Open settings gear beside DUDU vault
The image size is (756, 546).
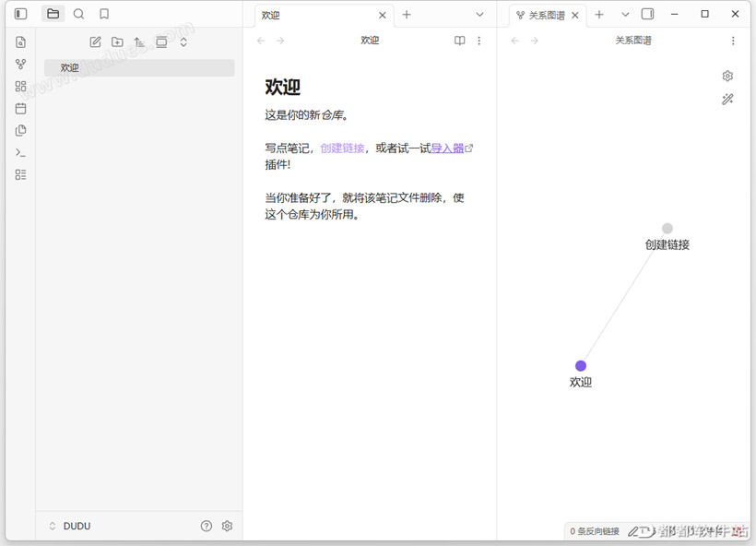tap(227, 526)
